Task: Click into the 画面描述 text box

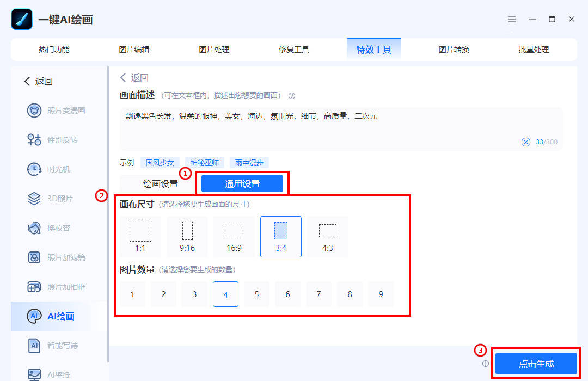Action: pyautogui.click(x=341, y=129)
